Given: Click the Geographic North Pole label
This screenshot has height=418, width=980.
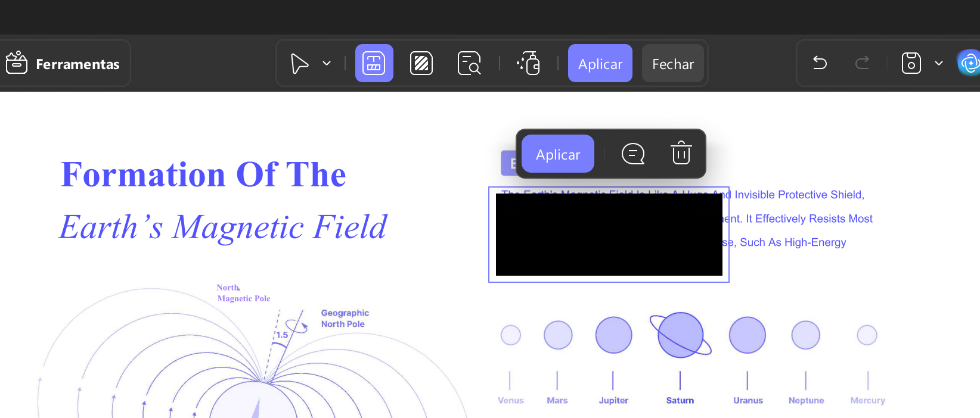Looking at the screenshot, I should point(345,319).
